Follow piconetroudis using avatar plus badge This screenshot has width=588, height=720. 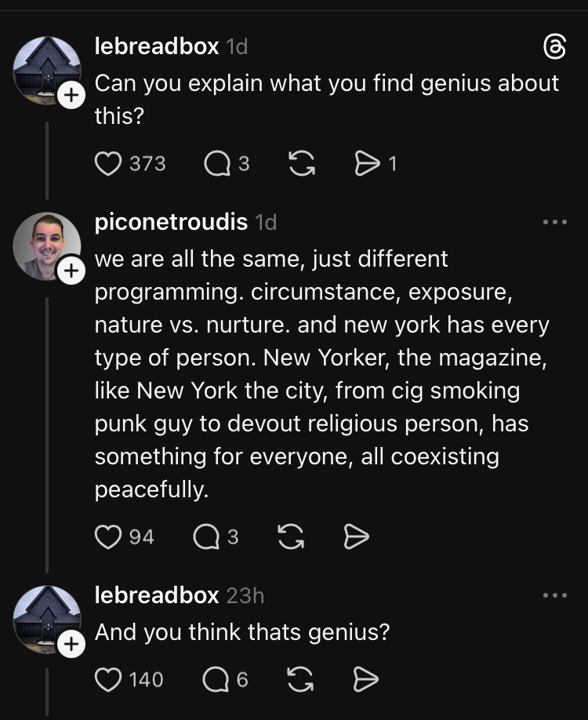71,272
